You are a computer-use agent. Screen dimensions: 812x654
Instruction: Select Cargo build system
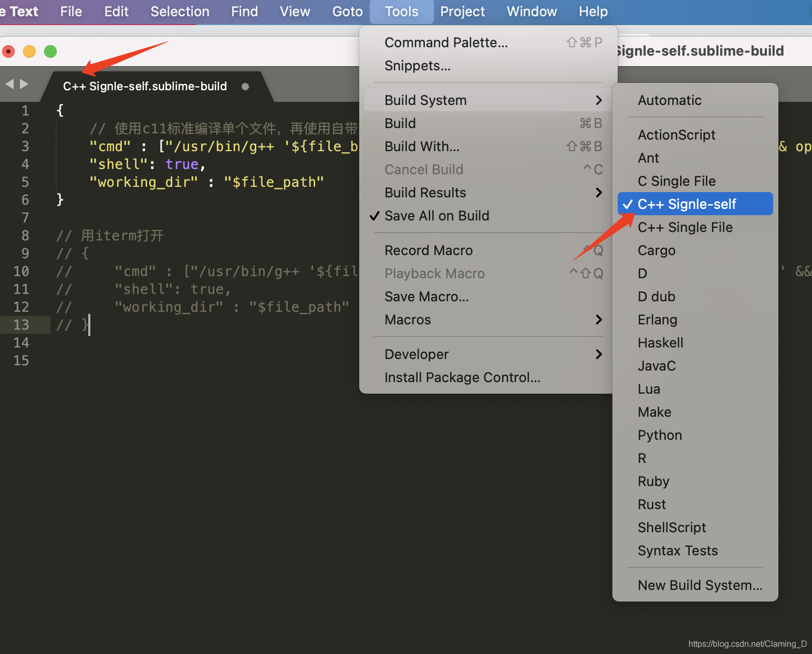click(695, 250)
